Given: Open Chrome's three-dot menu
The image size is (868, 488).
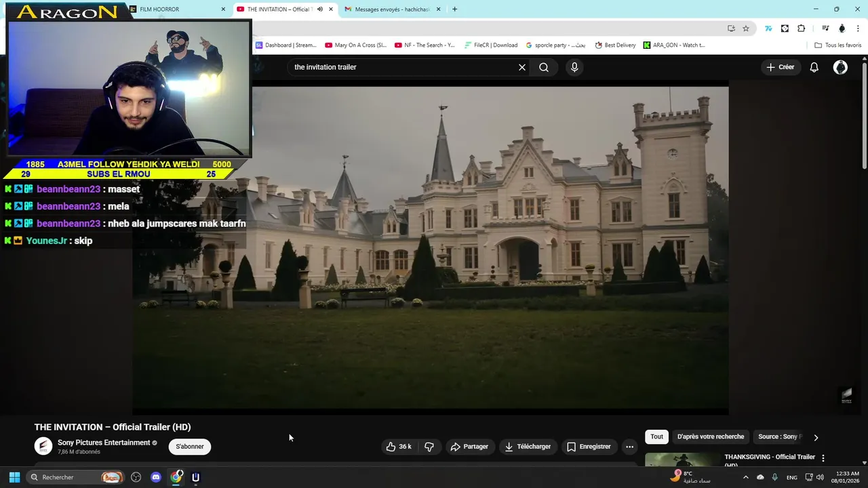Looking at the screenshot, I should [x=859, y=28].
